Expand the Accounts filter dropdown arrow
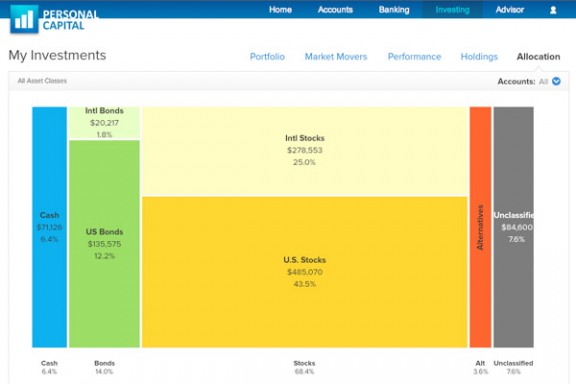 (556, 81)
